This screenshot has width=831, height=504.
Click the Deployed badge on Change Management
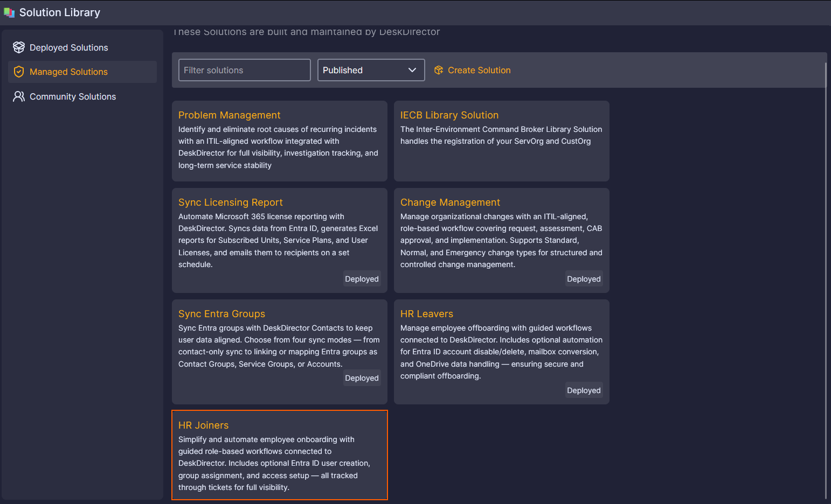point(584,279)
